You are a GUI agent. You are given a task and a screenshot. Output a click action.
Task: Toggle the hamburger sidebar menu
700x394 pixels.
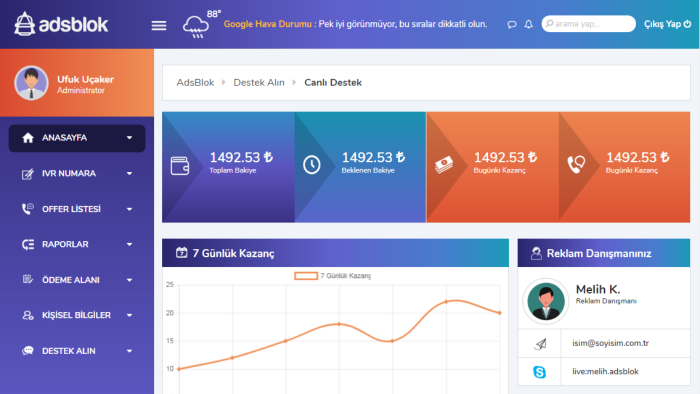click(159, 25)
